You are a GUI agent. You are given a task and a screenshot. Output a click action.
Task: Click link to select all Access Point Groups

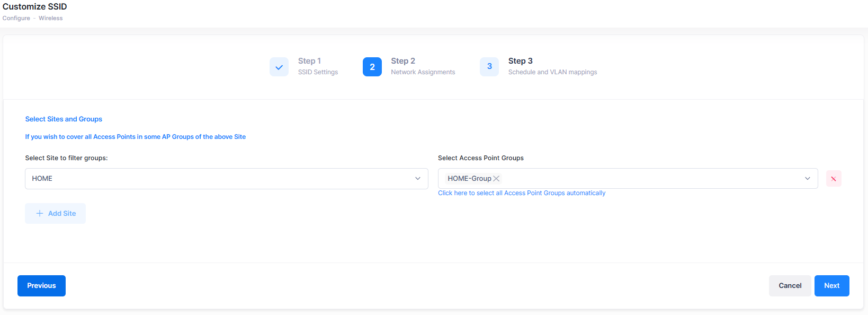(x=522, y=193)
